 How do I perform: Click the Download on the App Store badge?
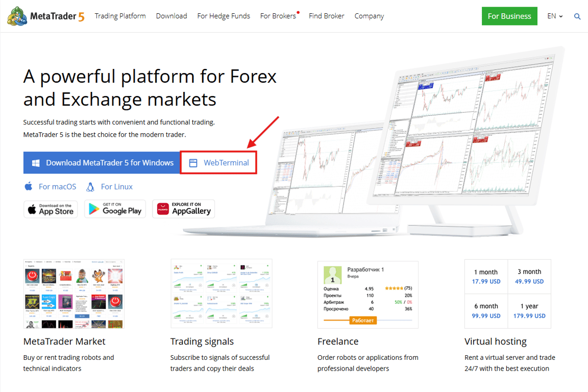pos(51,209)
